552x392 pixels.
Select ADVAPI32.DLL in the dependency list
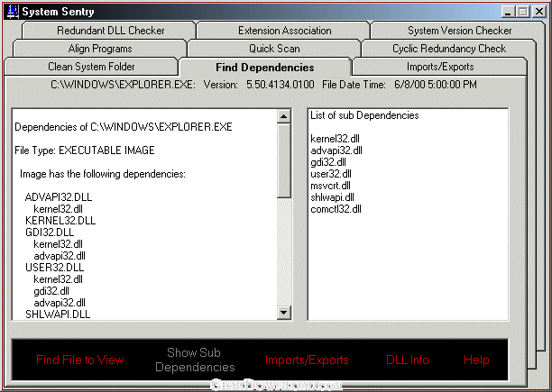point(59,197)
